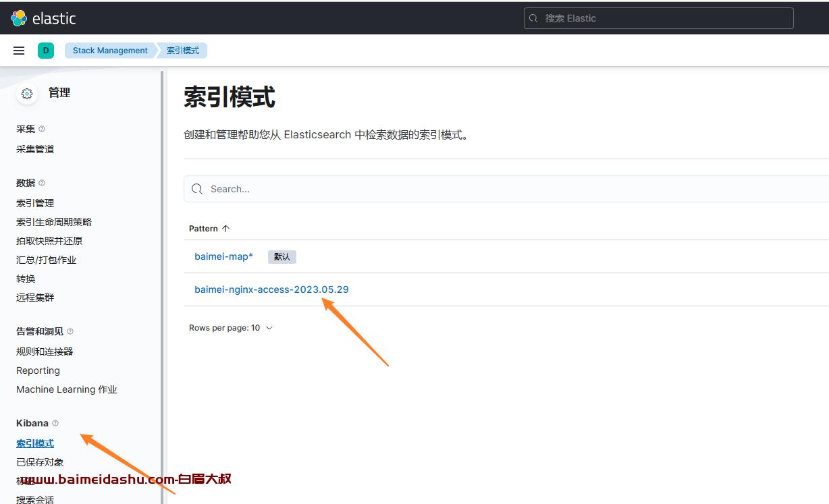Open 采集管道 in sidebar
Image resolution: width=829 pixels, height=504 pixels.
[35, 149]
